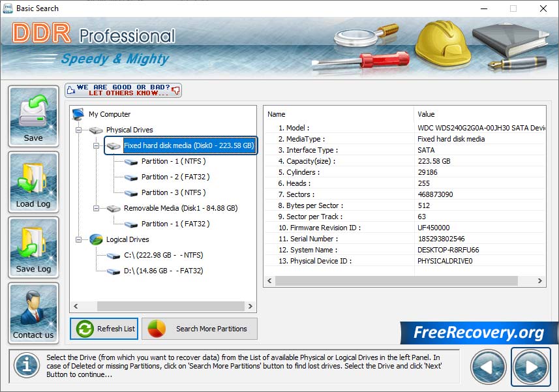Click the thumbs up icon in feedback banner

click(x=71, y=90)
